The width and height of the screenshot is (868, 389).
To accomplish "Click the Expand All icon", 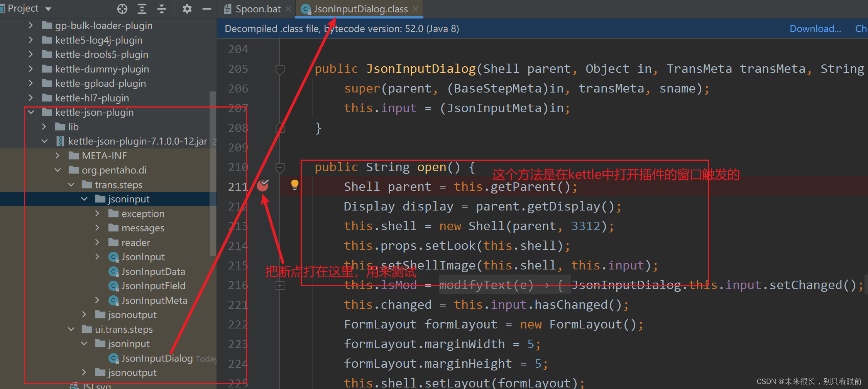I will [142, 8].
